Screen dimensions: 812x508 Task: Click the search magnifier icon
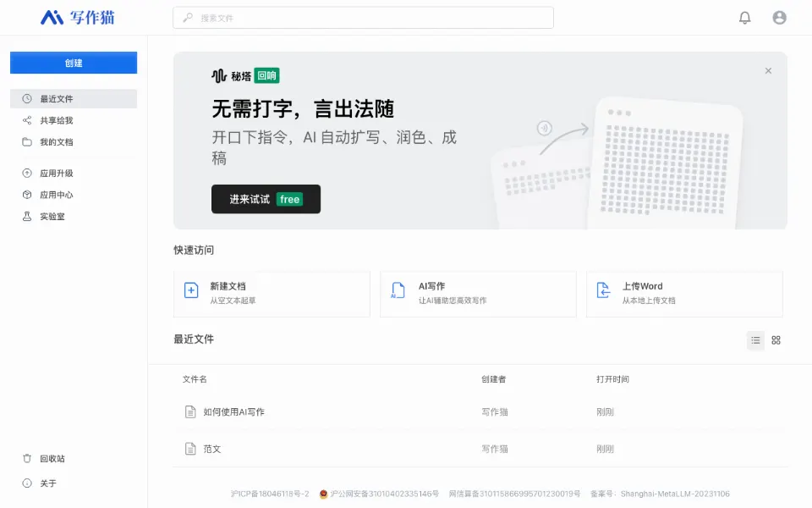click(188, 18)
